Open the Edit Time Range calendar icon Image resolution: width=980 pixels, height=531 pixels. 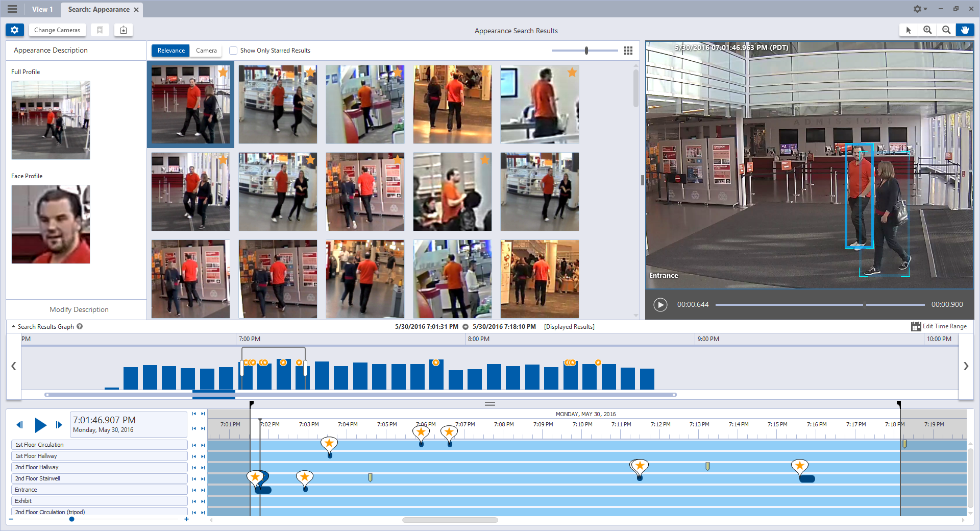point(916,326)
